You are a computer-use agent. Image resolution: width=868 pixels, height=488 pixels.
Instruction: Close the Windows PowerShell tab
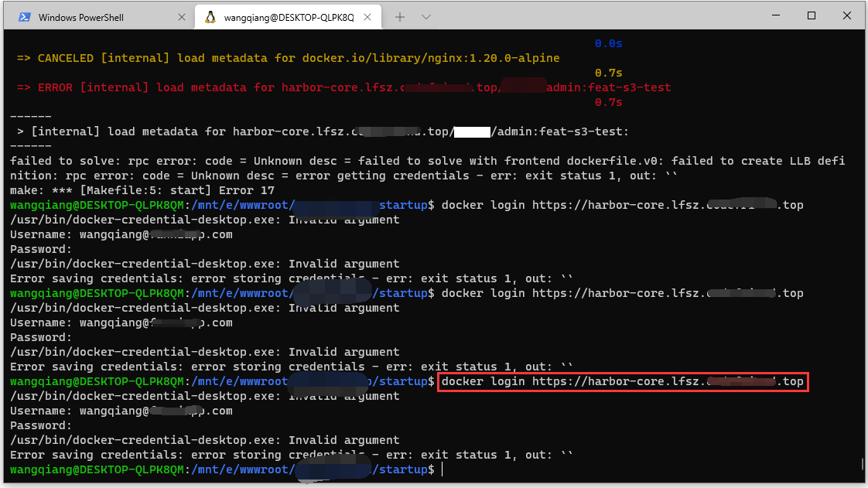[182, 17]
